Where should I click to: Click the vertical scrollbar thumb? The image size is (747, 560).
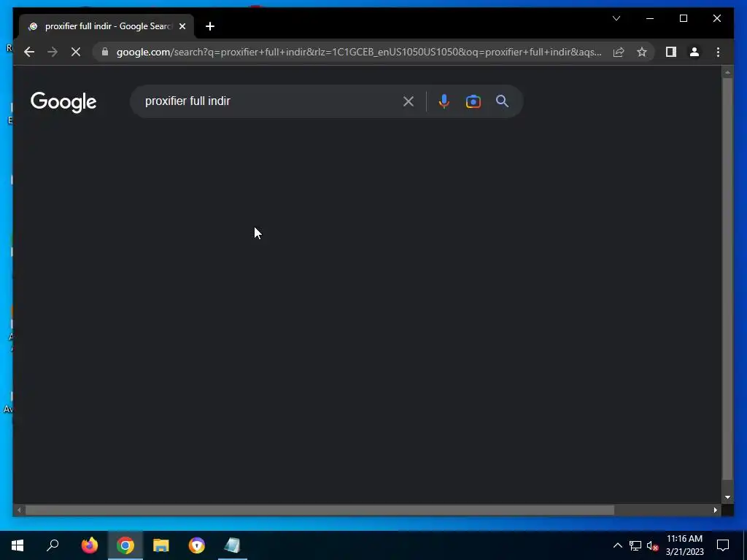click(x=727, y=279)
